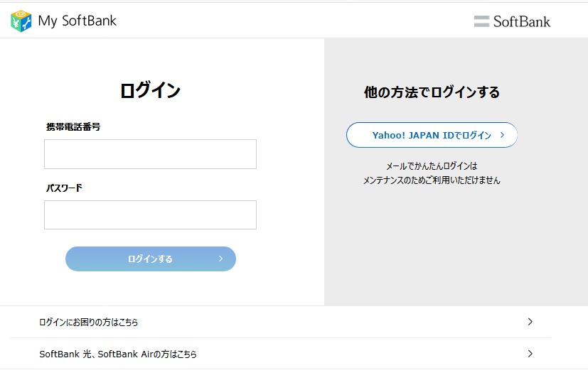The height and width of the screenshot is (385, 588).
Task: Click the メールでかんたんログインは notice line
Action: pos(432,166)
